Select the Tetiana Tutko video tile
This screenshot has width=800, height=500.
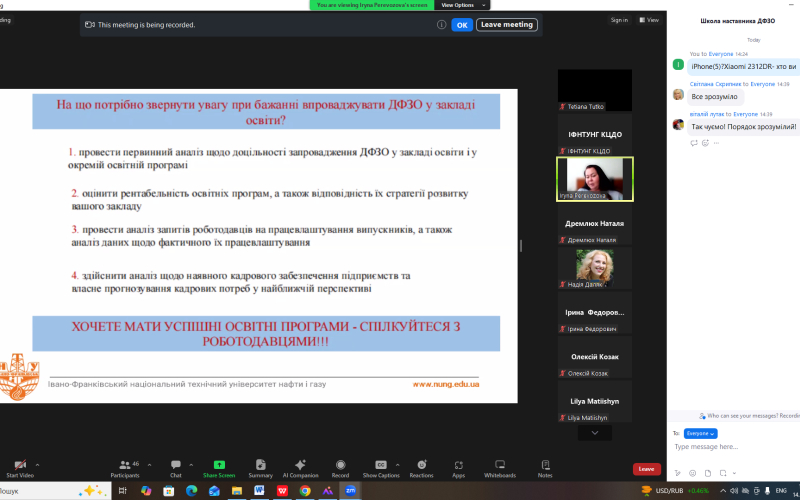point(595,90)
